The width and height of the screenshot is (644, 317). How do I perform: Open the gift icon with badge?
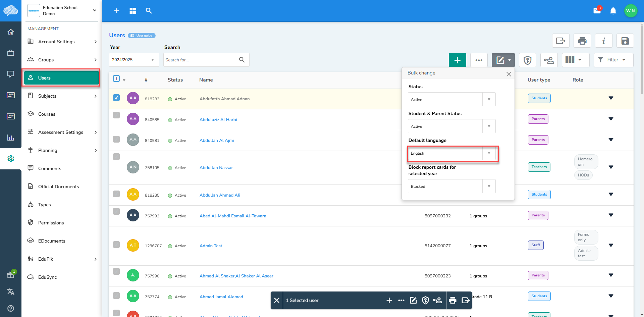pyautogui.click(x=11, y=275)
